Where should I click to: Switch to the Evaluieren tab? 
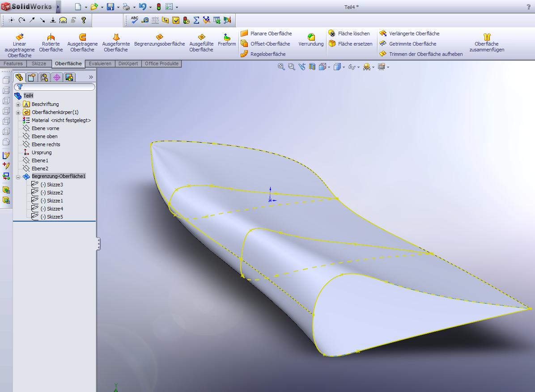100,64
